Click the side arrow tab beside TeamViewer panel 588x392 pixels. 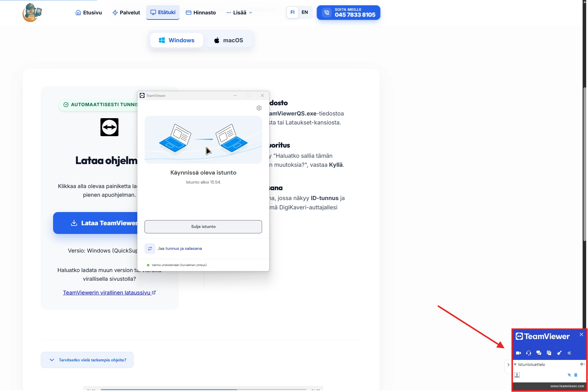[x=508, y=365]
